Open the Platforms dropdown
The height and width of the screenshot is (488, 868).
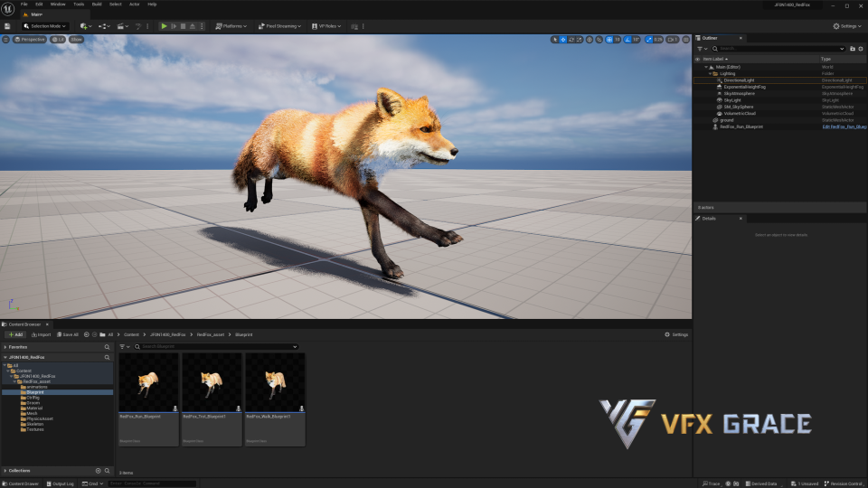[231, 26]
